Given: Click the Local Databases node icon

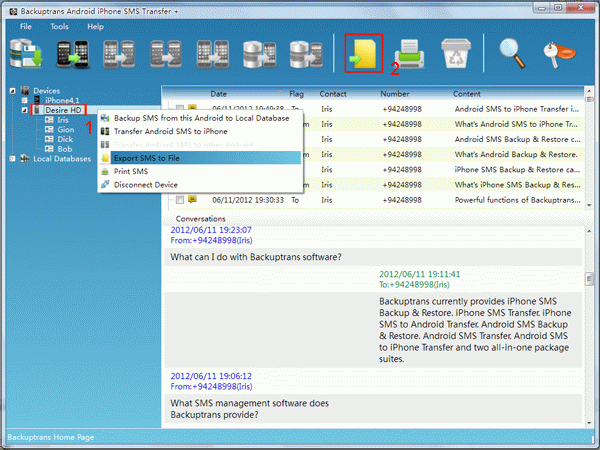Looking at the screenshot, I should pyautogui.click(x=25, y=158).
